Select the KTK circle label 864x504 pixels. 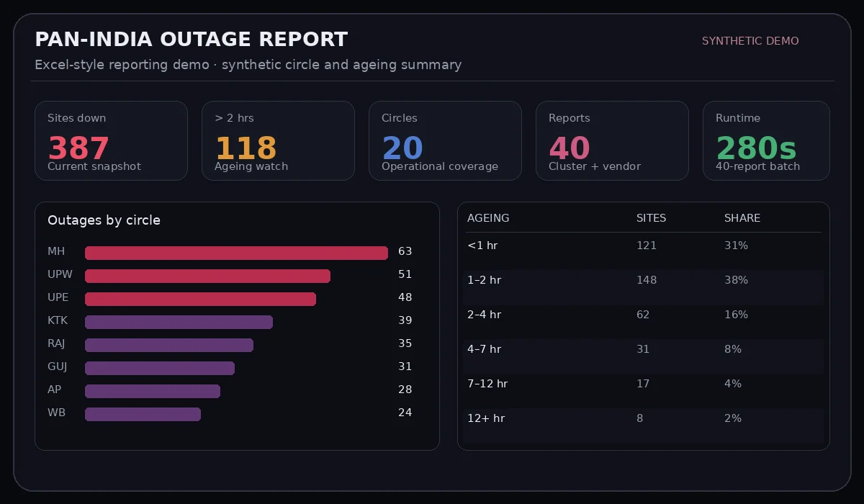coord(58,320)
